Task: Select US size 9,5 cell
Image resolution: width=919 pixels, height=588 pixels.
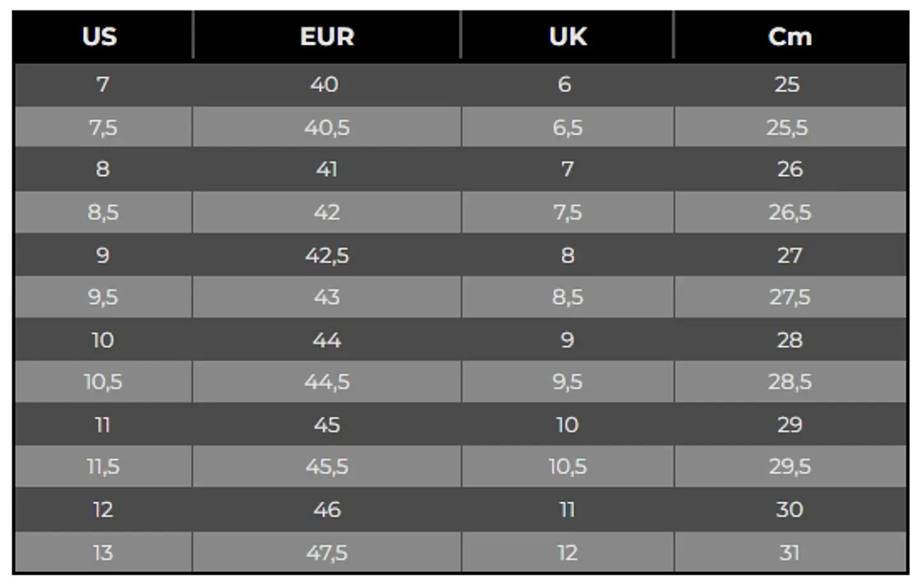Action: click(x=103, y=297)
